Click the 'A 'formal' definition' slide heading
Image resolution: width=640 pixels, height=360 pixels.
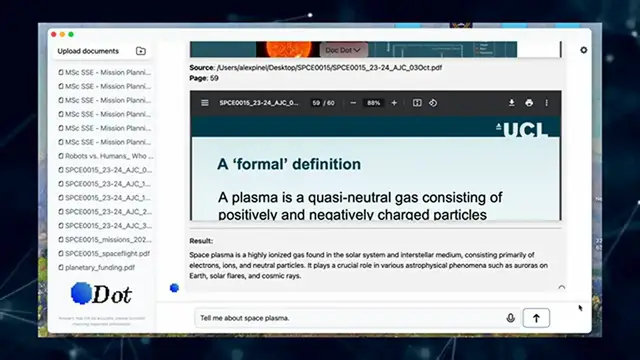(289, 164)
